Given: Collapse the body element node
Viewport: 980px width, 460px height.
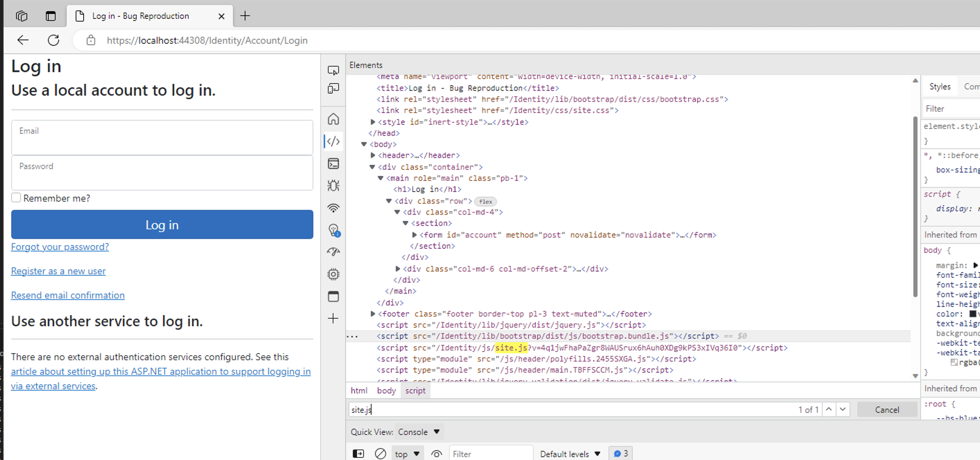Looking at the screenshot, I should point(364,144).
